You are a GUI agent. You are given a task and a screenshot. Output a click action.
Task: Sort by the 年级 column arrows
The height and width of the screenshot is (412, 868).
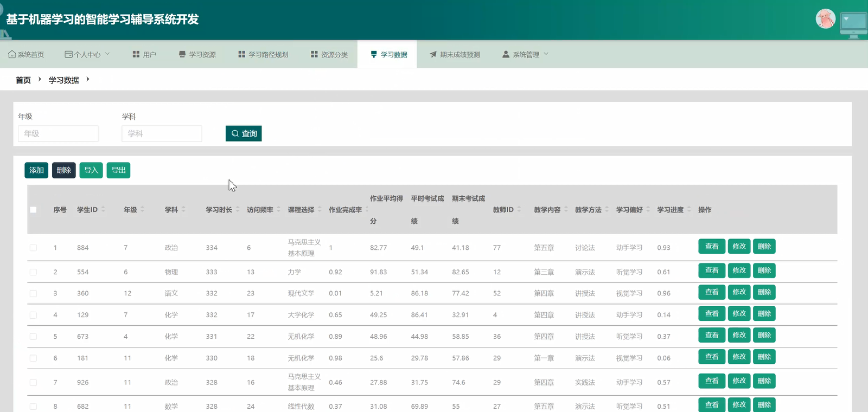tap(142, 209)
